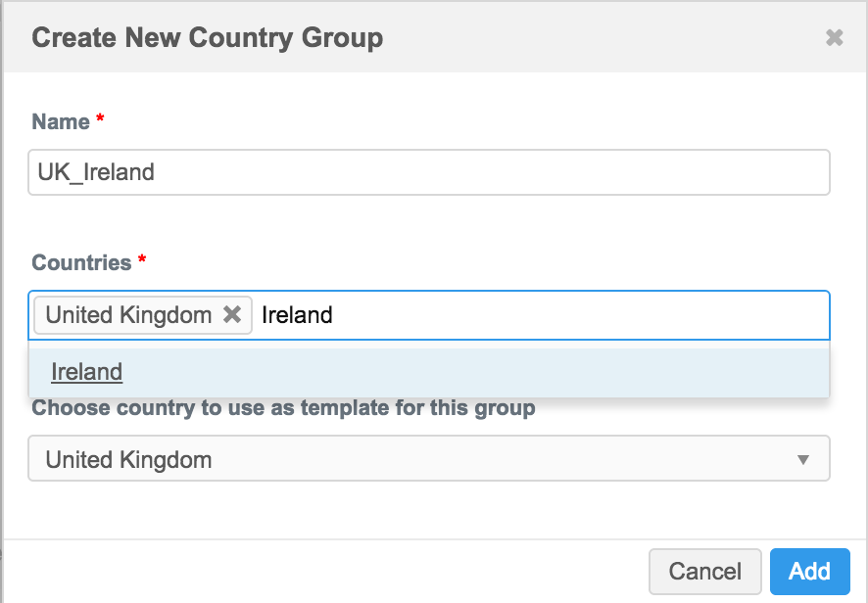Click the Name input containing UK_Ireland

point(428,172)
